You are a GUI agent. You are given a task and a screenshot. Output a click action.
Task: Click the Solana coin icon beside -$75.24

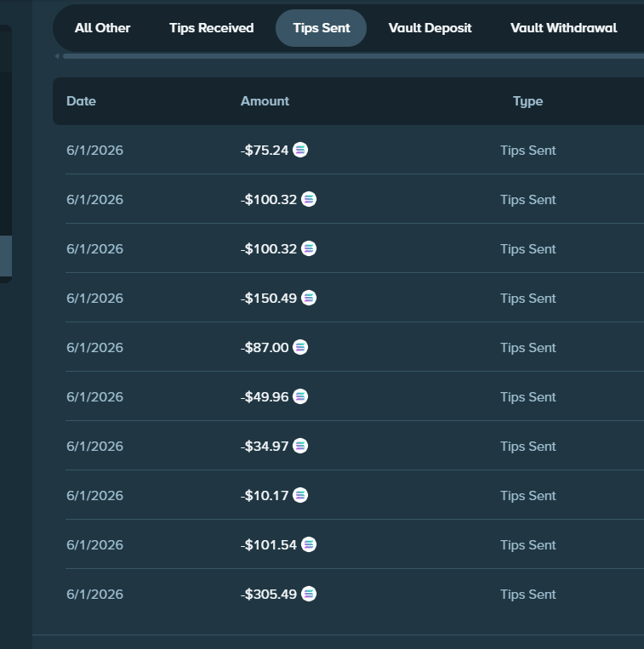[300, 150]
